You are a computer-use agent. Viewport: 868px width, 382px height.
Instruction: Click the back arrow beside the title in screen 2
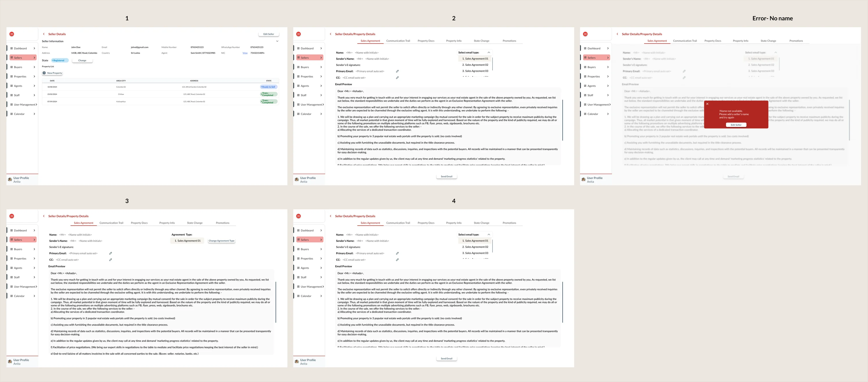(x=330, y=34)
